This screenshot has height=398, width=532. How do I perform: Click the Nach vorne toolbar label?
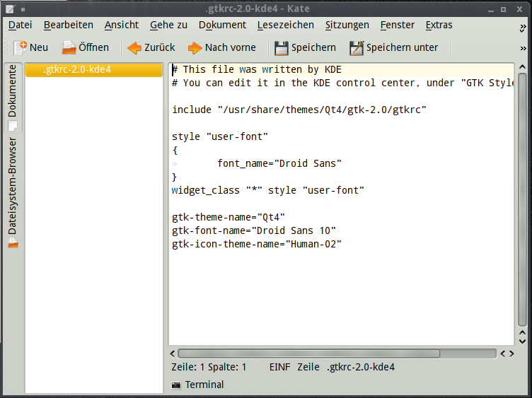point(231,47)
